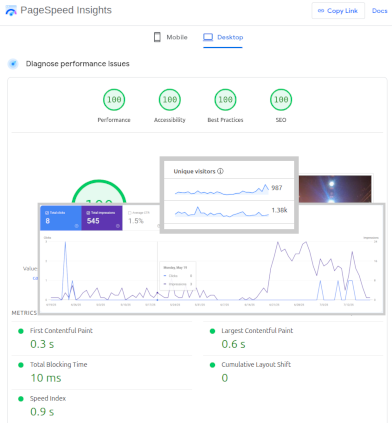Click the Cumulative Layout Shift label

point(256,365)
